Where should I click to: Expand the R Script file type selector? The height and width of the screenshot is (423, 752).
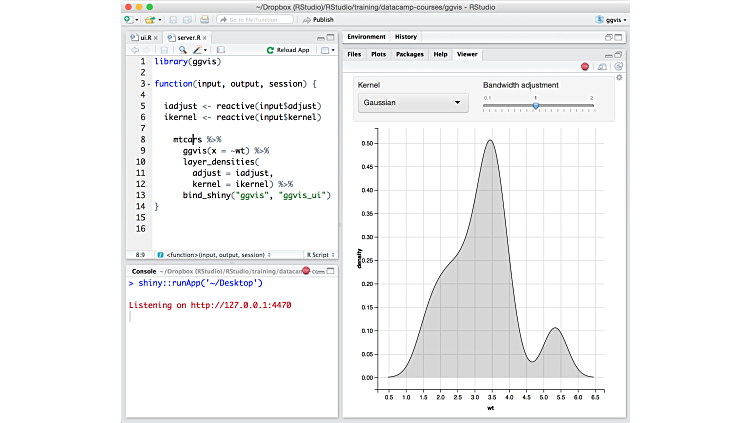[x=321, y=254]
